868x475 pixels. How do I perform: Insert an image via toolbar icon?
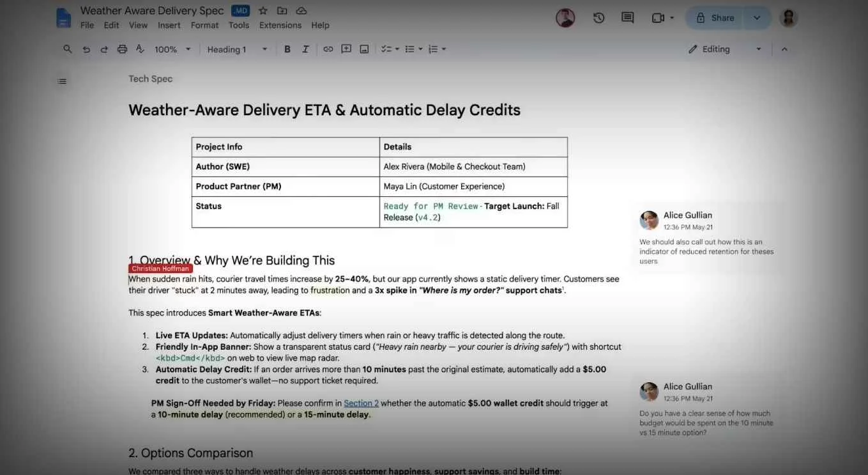coord(364,49)
